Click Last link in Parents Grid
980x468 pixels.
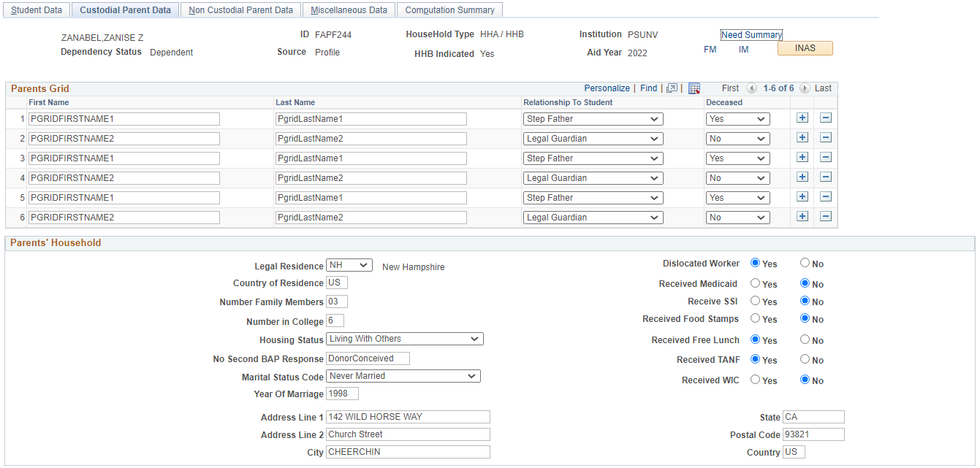pos(823,88)
